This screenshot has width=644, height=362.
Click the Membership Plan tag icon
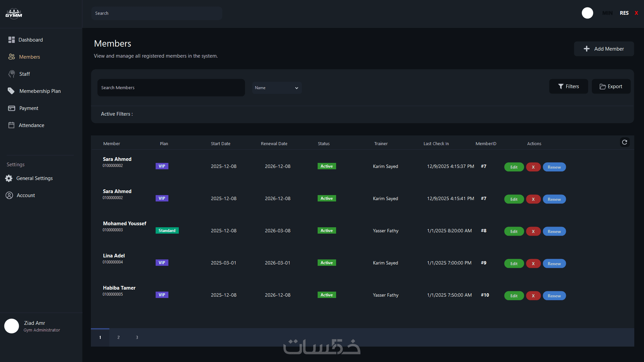point(11,91)
